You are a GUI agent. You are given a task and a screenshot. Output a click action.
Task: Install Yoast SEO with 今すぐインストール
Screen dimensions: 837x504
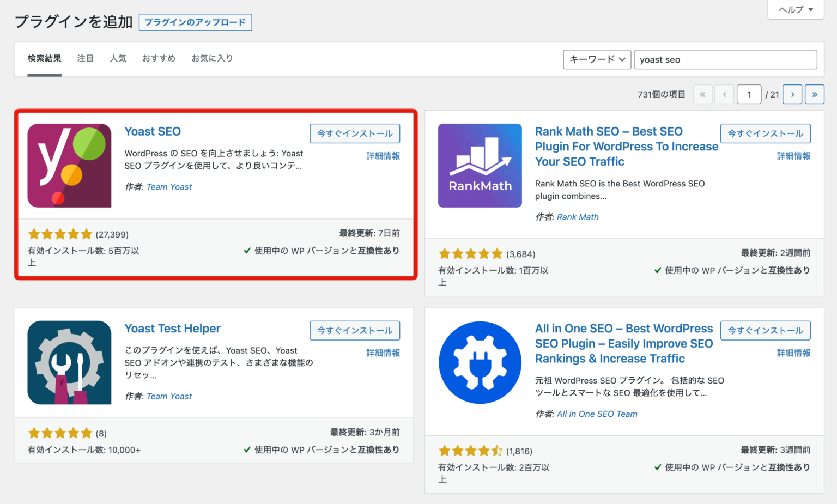point(355,133)
